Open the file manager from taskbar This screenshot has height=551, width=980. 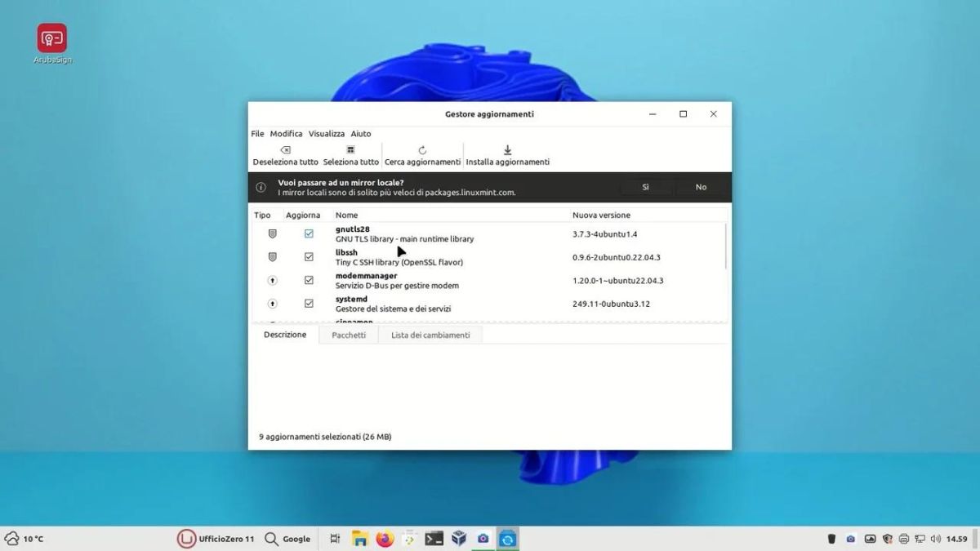(359, 539)
